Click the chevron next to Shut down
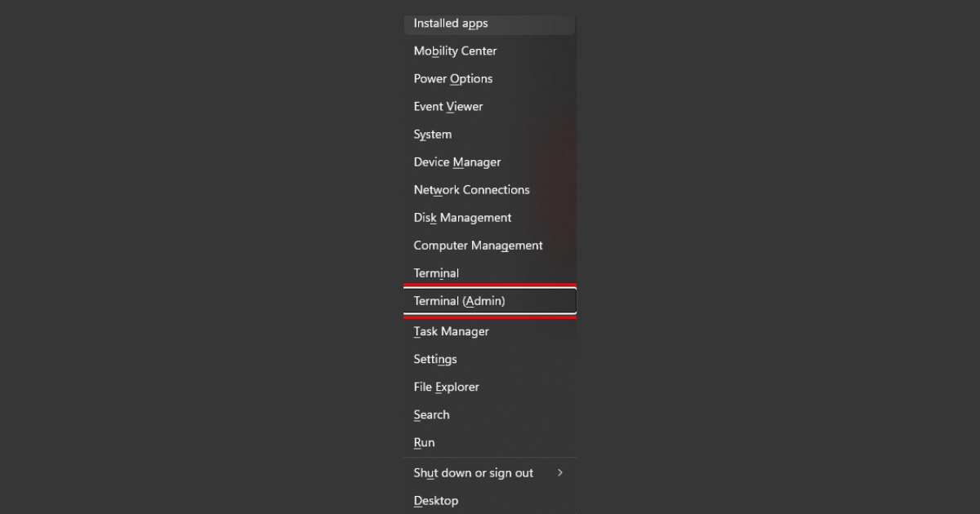The height and width of the screenshot is (514, 980). click(x=561, y=472)
